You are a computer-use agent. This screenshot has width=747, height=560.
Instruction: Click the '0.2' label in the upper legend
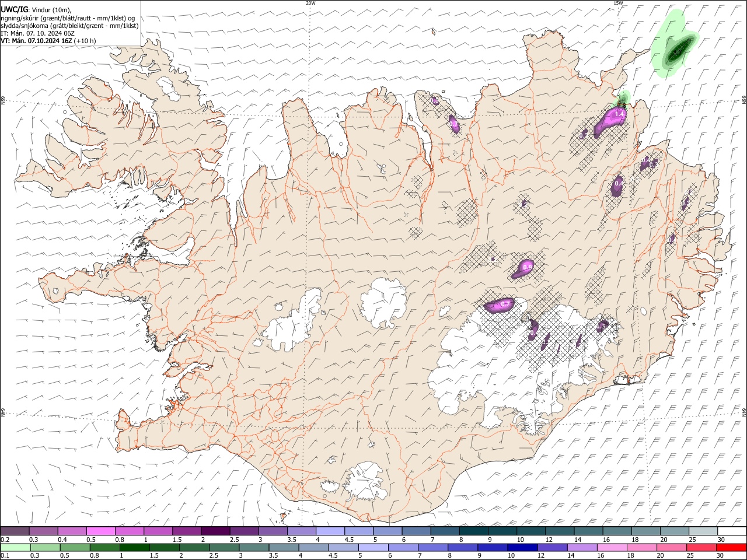tap(5, 540)
